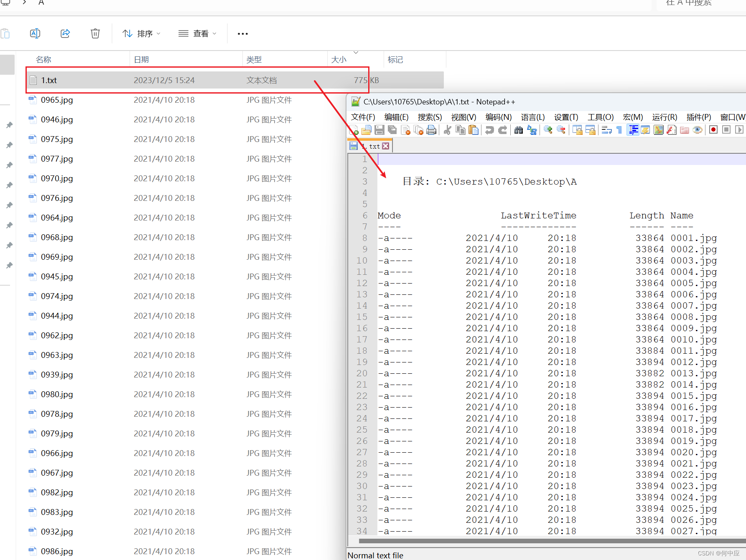Toggle the Word Wrap toolbar button
This screenshot has width=746, height=560.
(x=607, y=130)
